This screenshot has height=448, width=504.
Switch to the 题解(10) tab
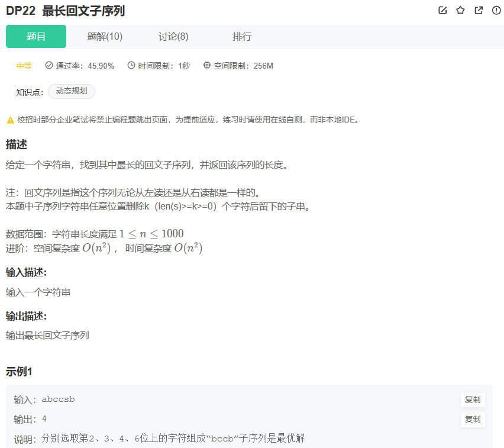click(x=104, y=36)
